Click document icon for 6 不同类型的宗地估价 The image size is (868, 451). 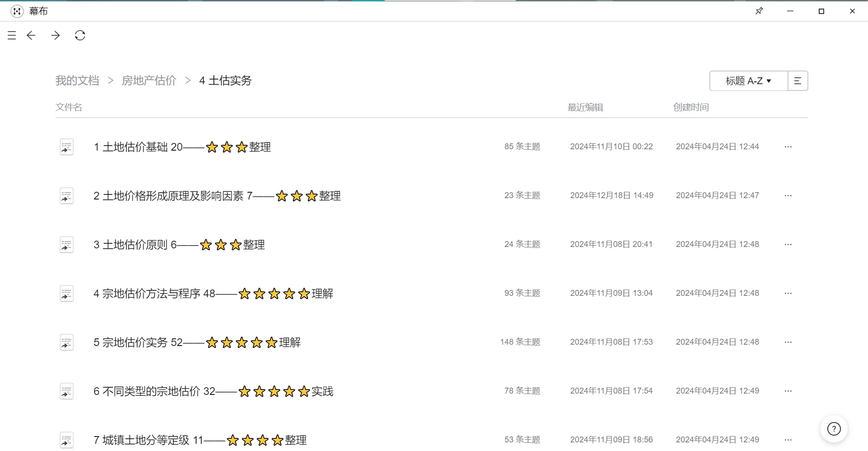click(x=66, y=391)
